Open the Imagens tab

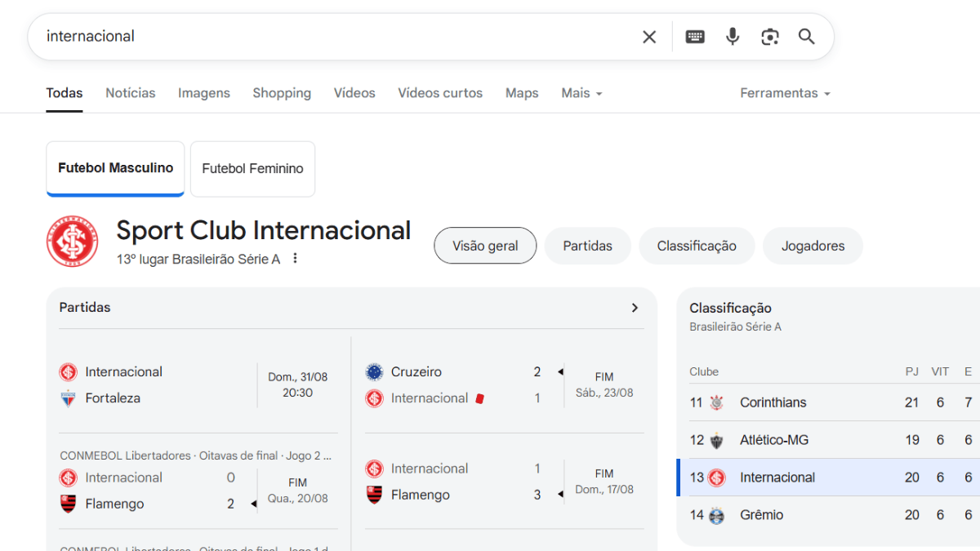tap(203, 93)
